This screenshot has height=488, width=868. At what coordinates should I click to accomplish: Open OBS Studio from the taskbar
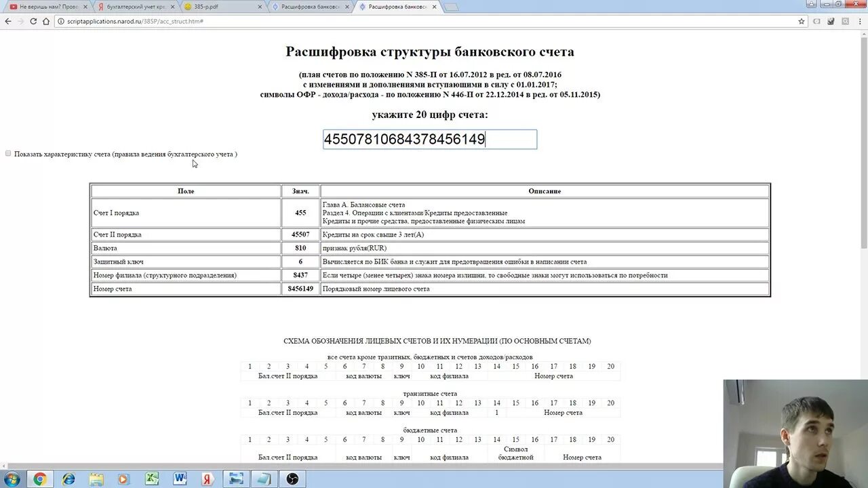tap(292, 479)
